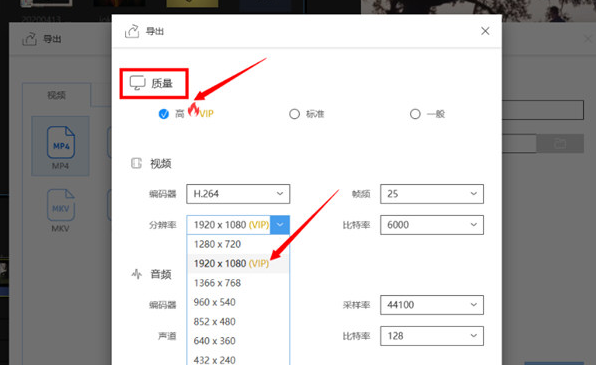Select MKV format icon in background window
Image resolution: width=596 pixels, height=365 pixels.
60,205
